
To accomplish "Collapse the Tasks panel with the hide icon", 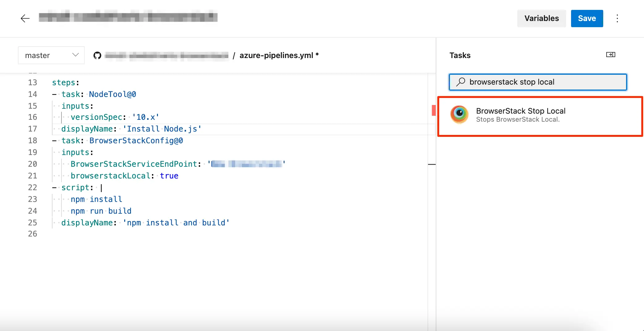I will (611, 55).
